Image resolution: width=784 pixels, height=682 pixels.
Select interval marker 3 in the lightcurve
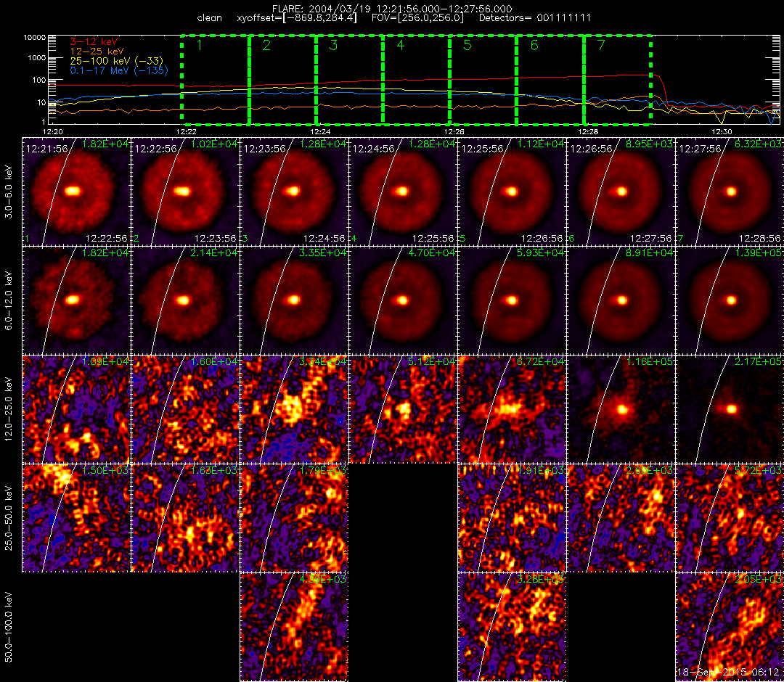tap(333, 45)
